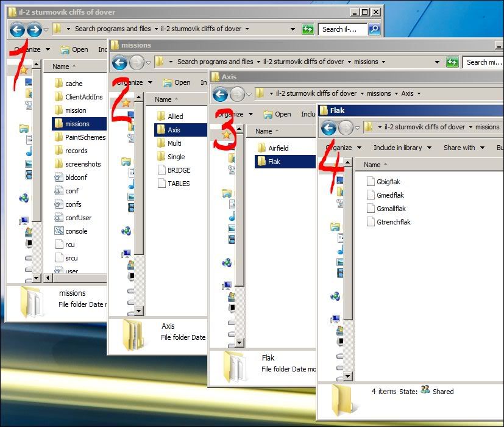Open address history dropdown in il-2 sturmovik window

click(x=293, y=29)
